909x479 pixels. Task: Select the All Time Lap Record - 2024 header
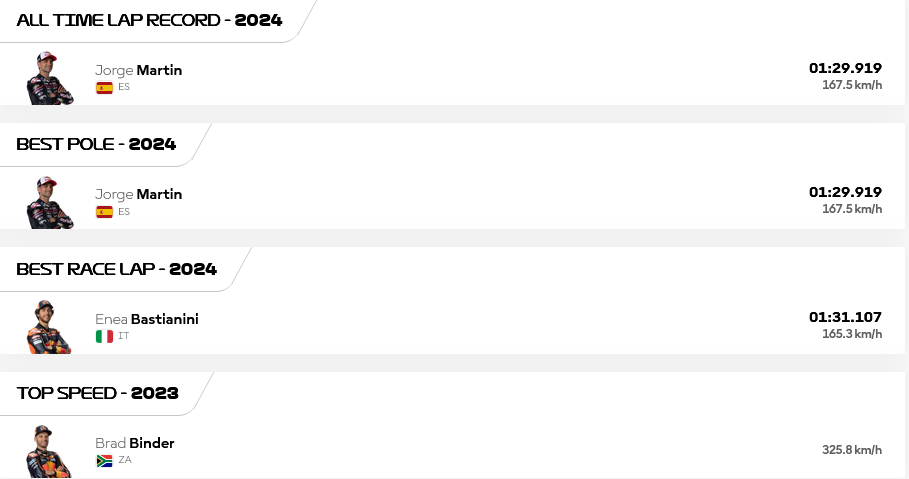(x=149, y=20)
